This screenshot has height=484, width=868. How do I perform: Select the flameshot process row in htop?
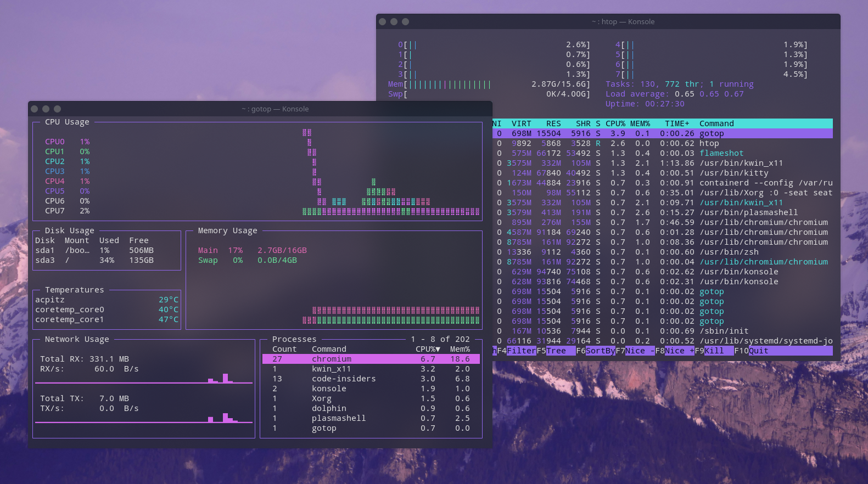(x=663, y=153)
